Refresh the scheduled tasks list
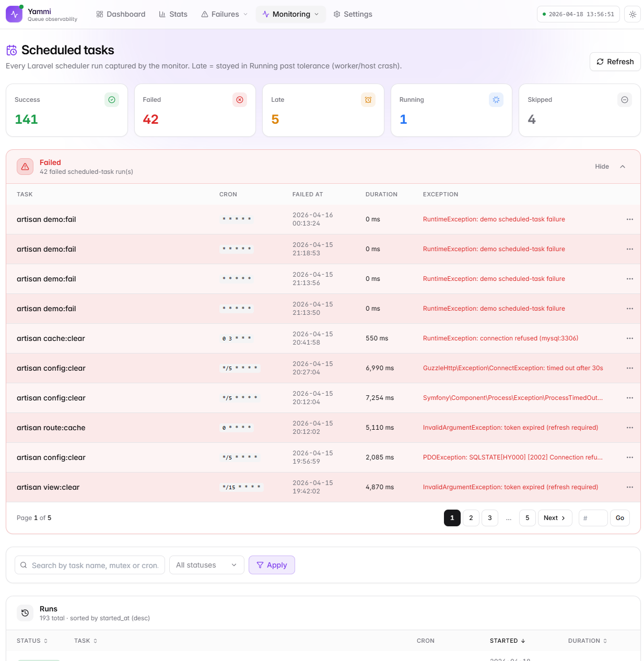This screenshot has width=644, height=661. coord(615,62)
